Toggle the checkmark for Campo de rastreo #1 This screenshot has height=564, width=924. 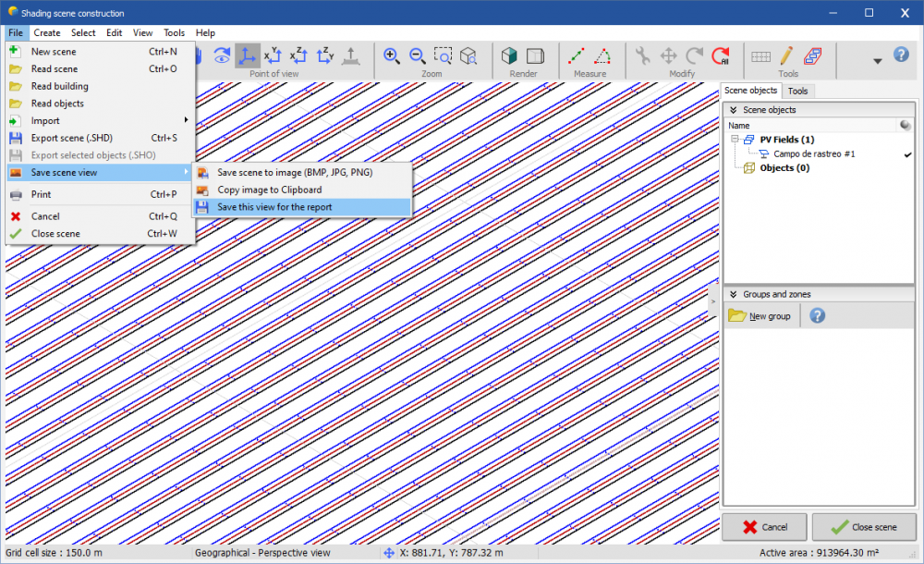pos(907,154)
